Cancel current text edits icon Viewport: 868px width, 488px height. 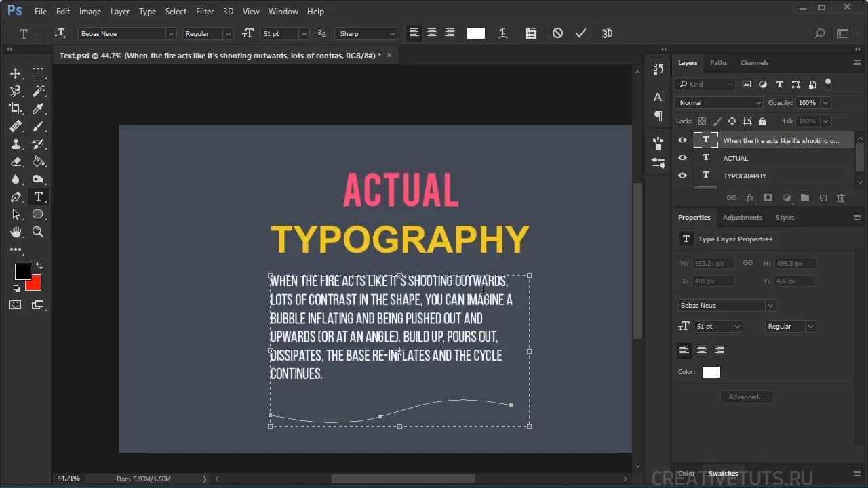click(x=557, y=33)
